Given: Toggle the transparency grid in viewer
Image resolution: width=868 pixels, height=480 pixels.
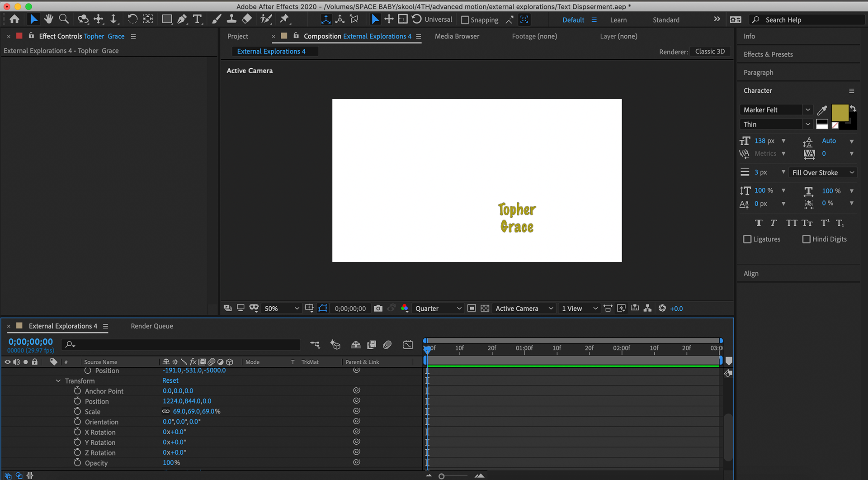Looking at the screenshot, I should click(485, 309).
